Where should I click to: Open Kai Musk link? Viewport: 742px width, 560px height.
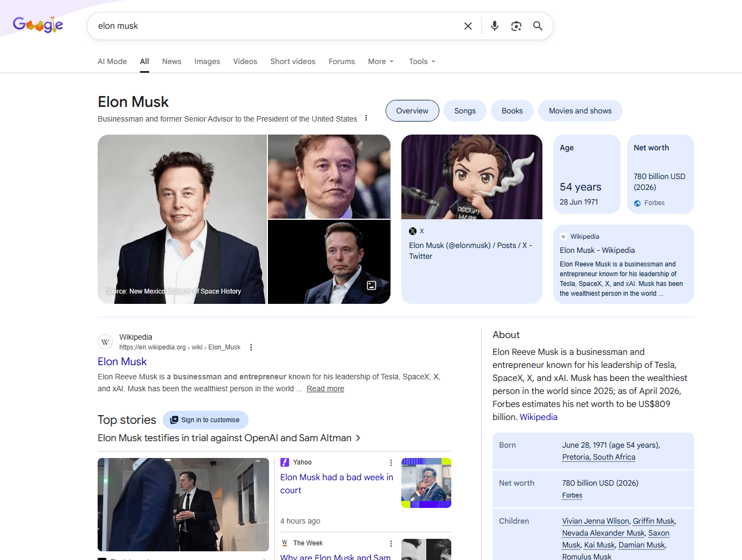click(x=599, y=545)
